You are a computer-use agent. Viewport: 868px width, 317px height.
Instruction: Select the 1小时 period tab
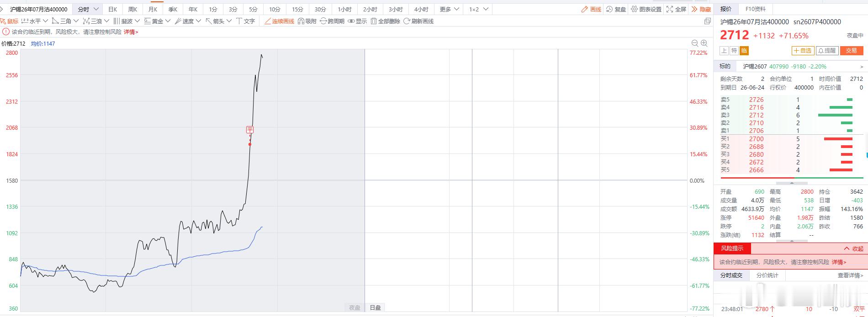click(x=344, y=9)
